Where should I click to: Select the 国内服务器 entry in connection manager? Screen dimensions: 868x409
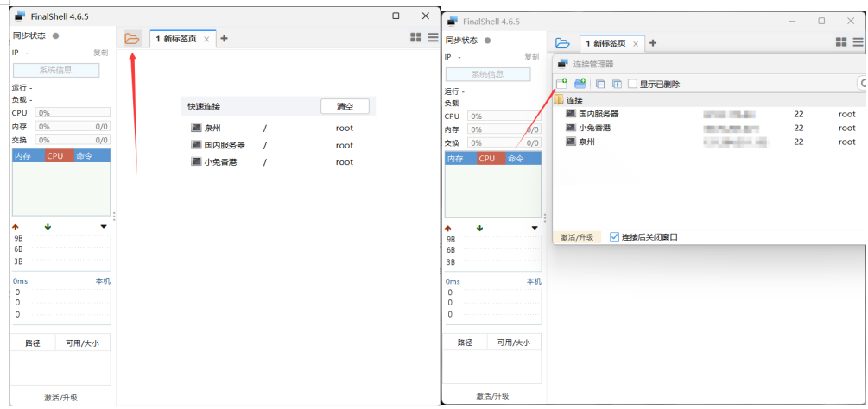598,114
